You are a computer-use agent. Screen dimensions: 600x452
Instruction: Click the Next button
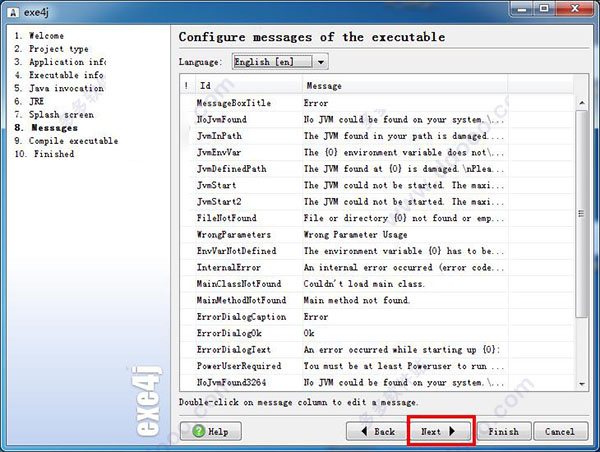point(440,431)
